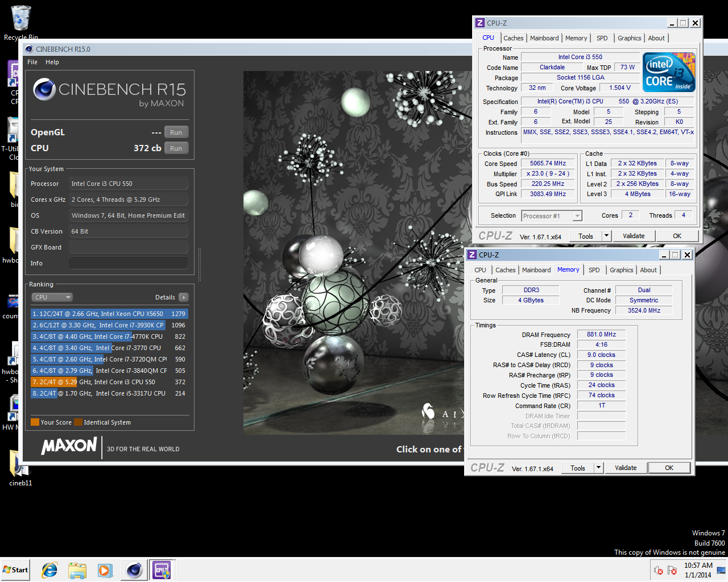728x582 pixels.
Task: Click the muted volume tray icon
Action: [659, 570]
